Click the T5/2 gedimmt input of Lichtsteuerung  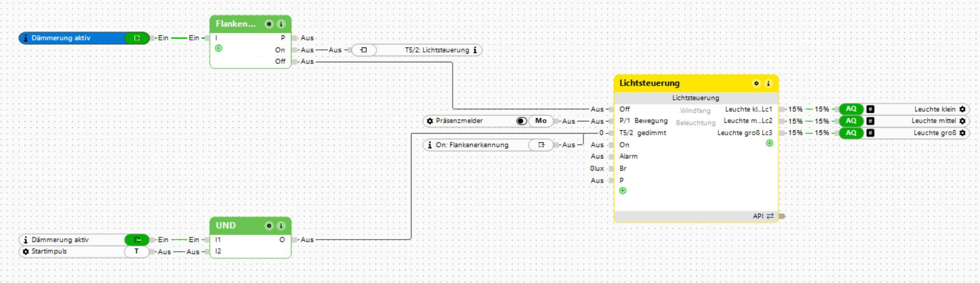point(643,133)
